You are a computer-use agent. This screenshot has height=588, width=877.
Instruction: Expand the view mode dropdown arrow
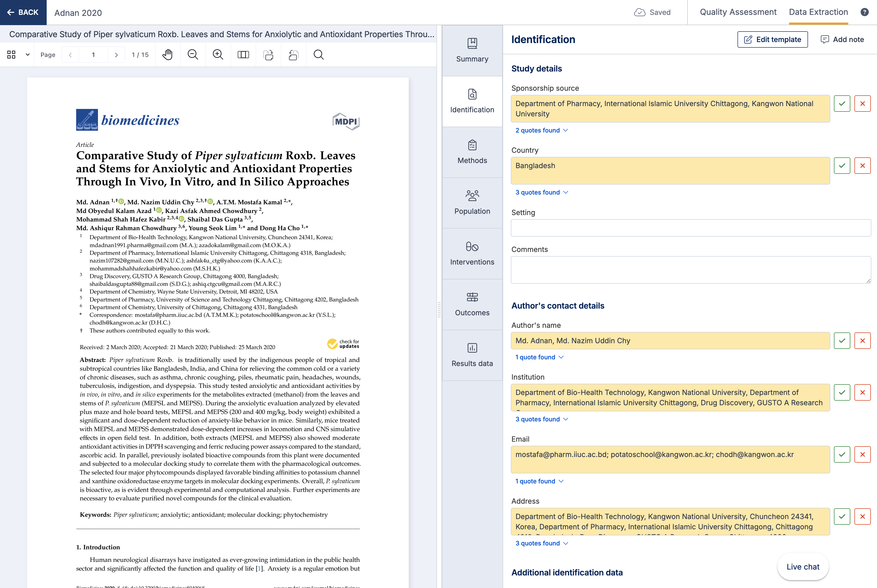(27, 55)
